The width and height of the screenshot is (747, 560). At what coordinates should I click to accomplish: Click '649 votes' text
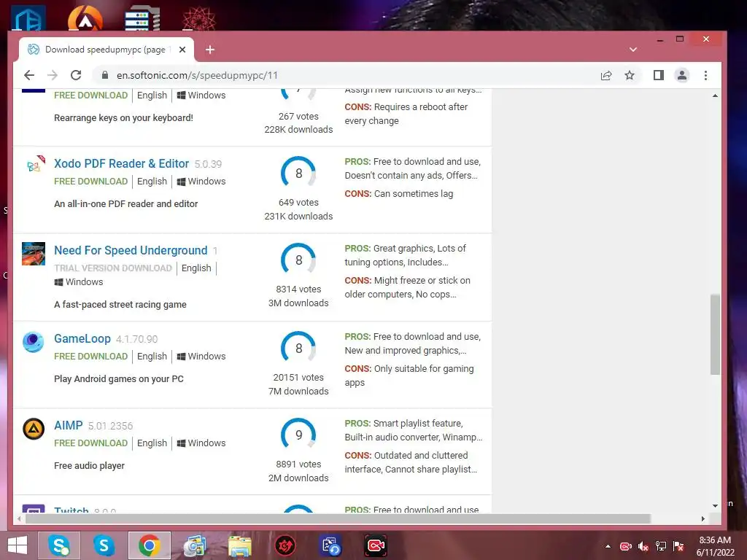pyautogui.click(x=298, y=203)
